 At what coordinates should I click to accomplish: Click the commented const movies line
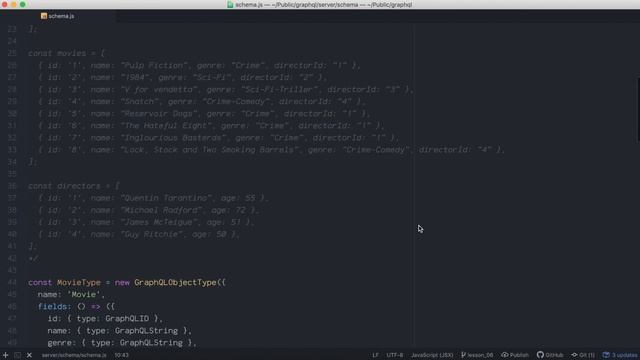click(x=67, y=53)
